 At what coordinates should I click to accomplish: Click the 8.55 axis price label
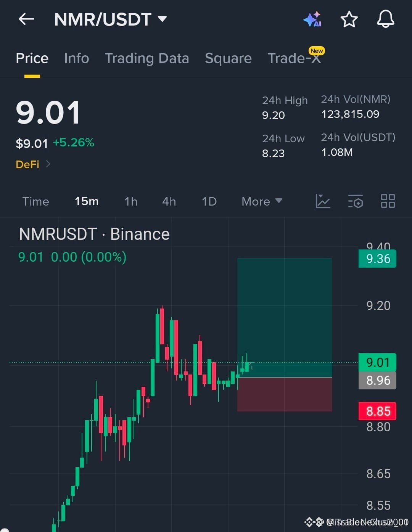point(378,505)
